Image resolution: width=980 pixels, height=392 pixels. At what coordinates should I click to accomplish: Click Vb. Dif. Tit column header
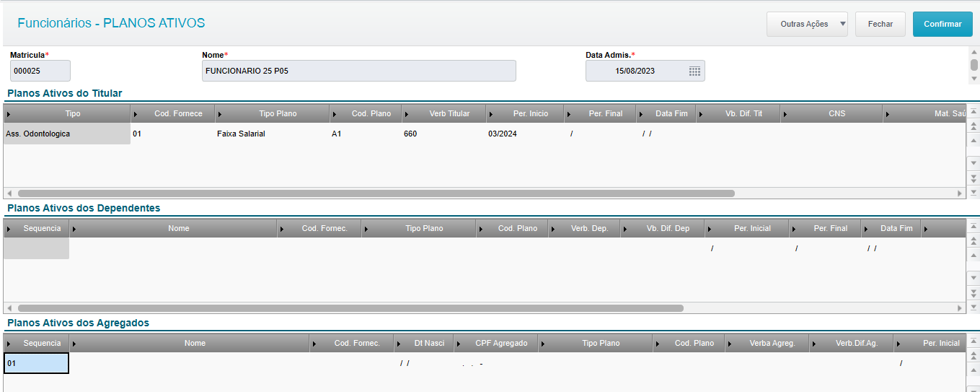[738, 114]
